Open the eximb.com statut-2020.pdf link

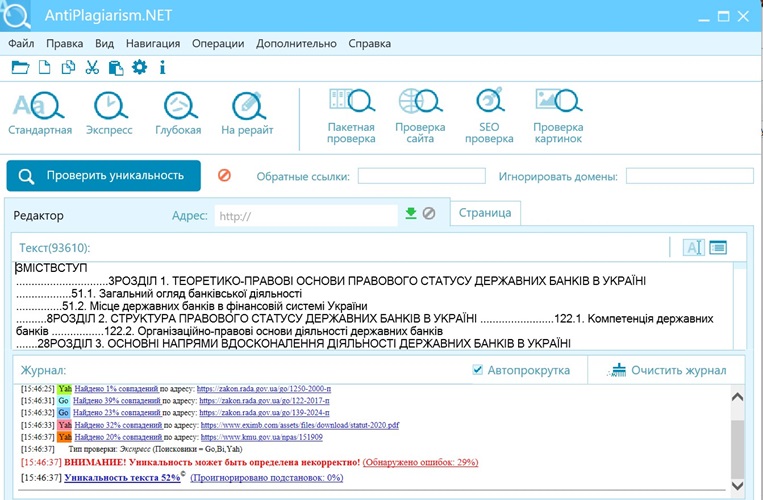(x=300, y=425)
